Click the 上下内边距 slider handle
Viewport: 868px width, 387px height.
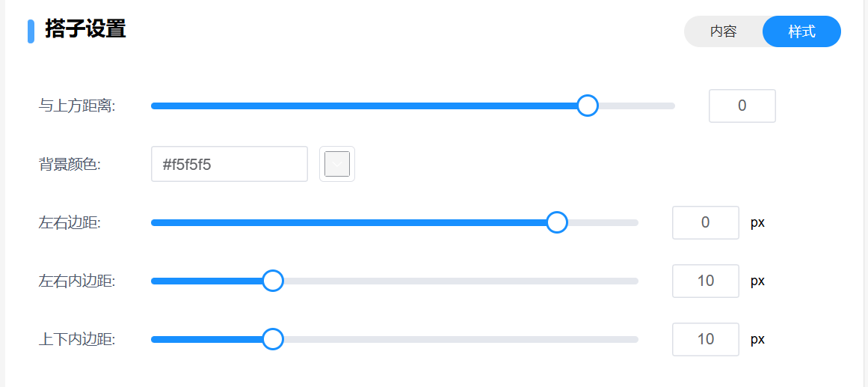[x=273, y=339]
